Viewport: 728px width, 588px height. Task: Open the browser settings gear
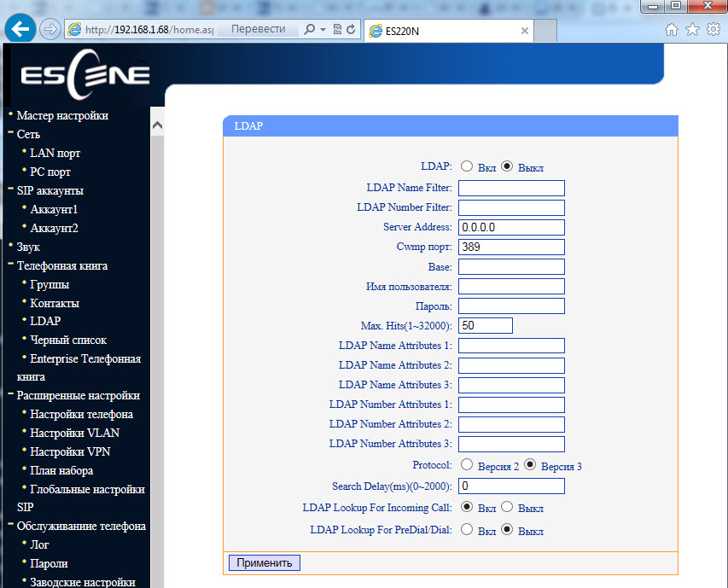click(x=713, y=28)
